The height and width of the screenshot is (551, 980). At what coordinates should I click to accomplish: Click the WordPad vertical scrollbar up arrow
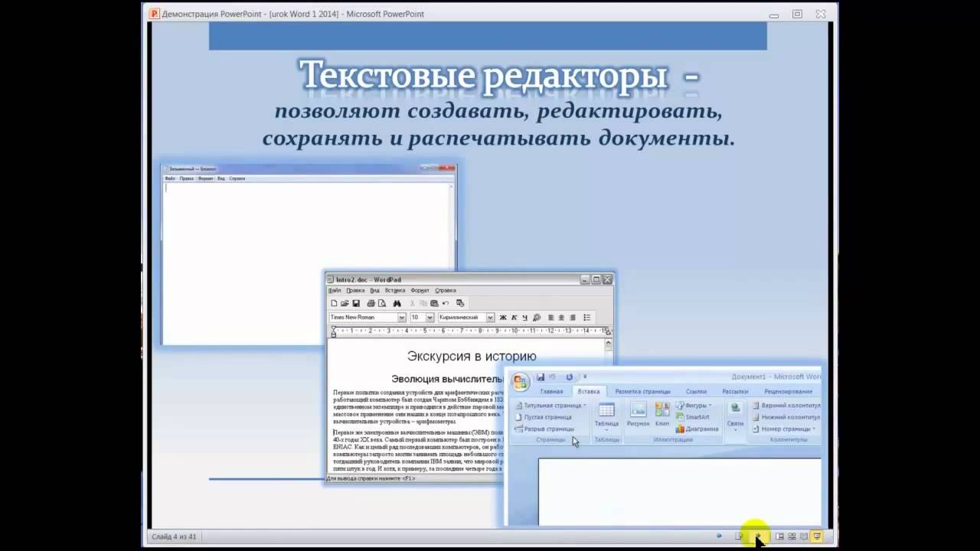click(609, 344)
